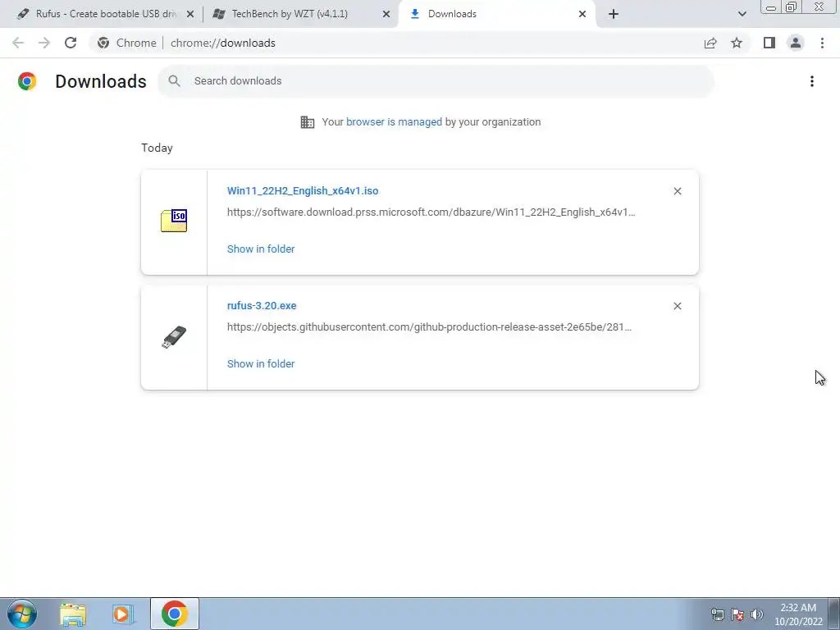Close the TechBench tab
Screen dimensions: 840x630
coord(386,14)
